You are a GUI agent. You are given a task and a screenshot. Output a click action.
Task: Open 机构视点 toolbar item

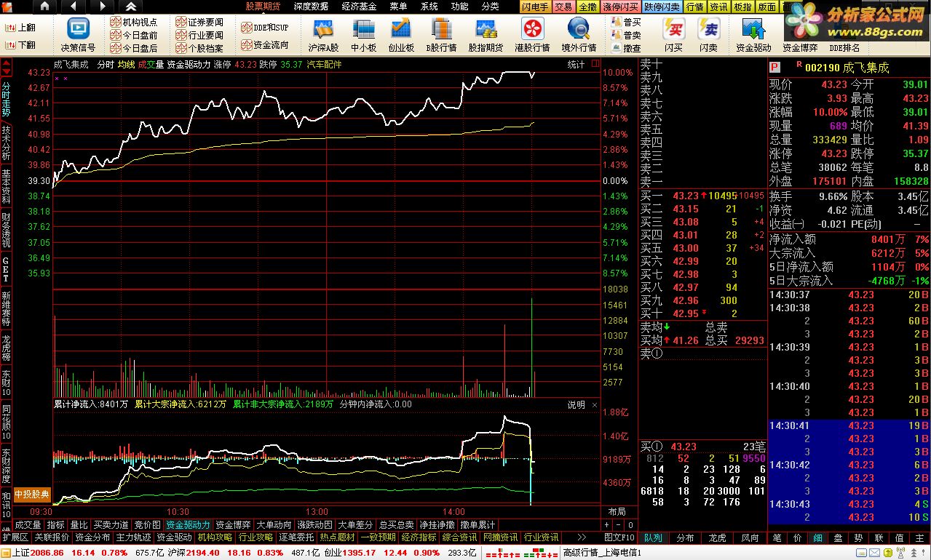[134, 22]
